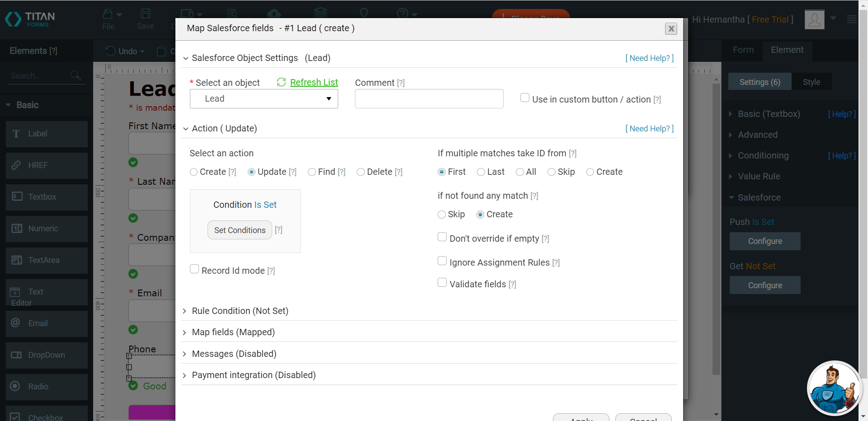Click the Label element icon in sidebar

17,134
